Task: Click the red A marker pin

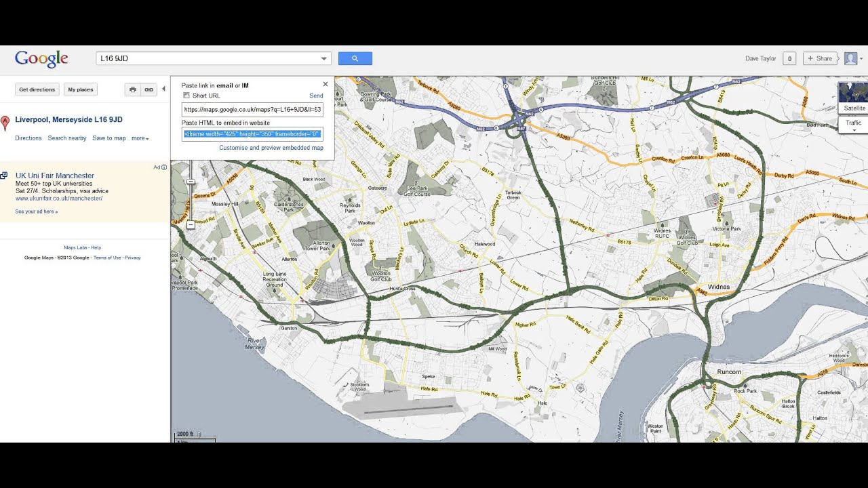Action: point(5,123)
